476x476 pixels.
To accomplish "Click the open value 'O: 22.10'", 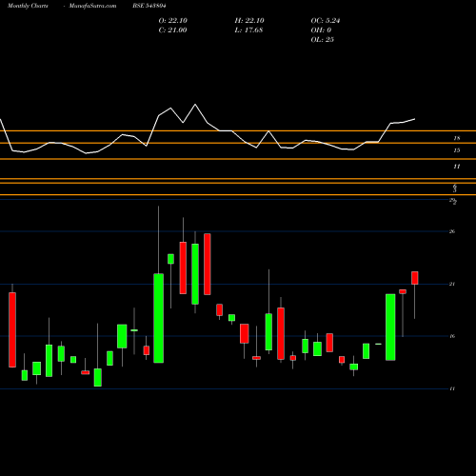I will click(173, 21).
